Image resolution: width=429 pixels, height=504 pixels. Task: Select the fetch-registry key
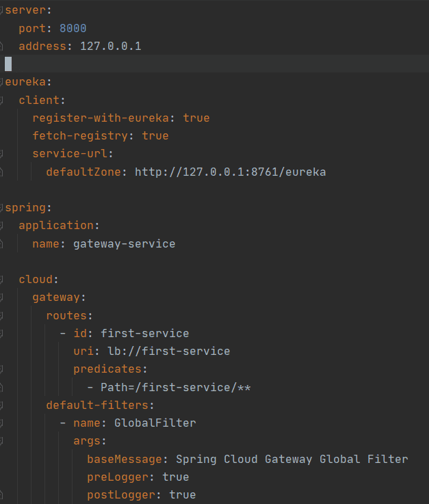[80, 136]
